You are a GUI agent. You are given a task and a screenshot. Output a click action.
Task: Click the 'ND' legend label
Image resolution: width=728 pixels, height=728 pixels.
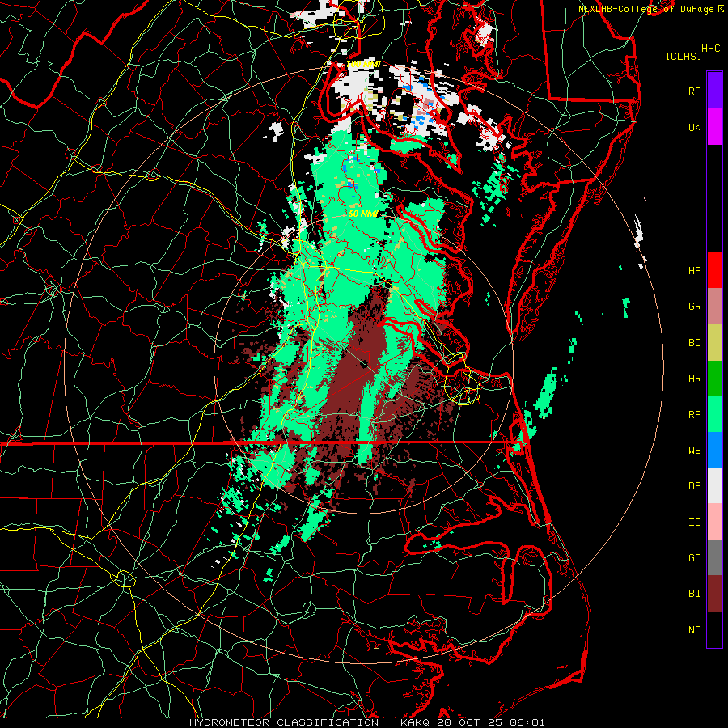[x=694, y=630]
